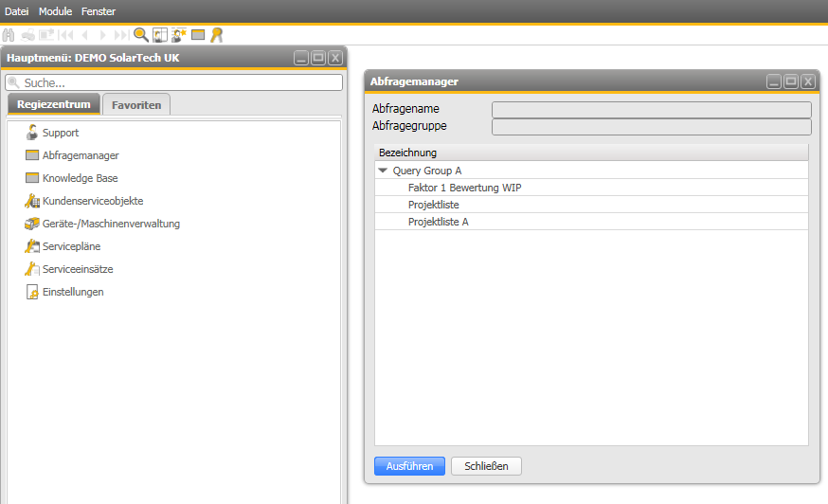Viewport: 828px width, 504px height.
Task: Open the Fenster menu
Action: [99, 11]
